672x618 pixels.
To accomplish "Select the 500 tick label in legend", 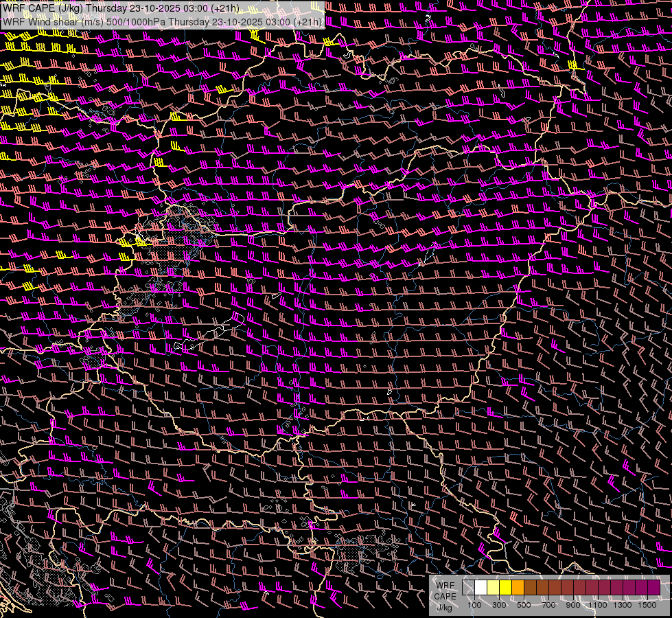I will [x=524, y=605].
